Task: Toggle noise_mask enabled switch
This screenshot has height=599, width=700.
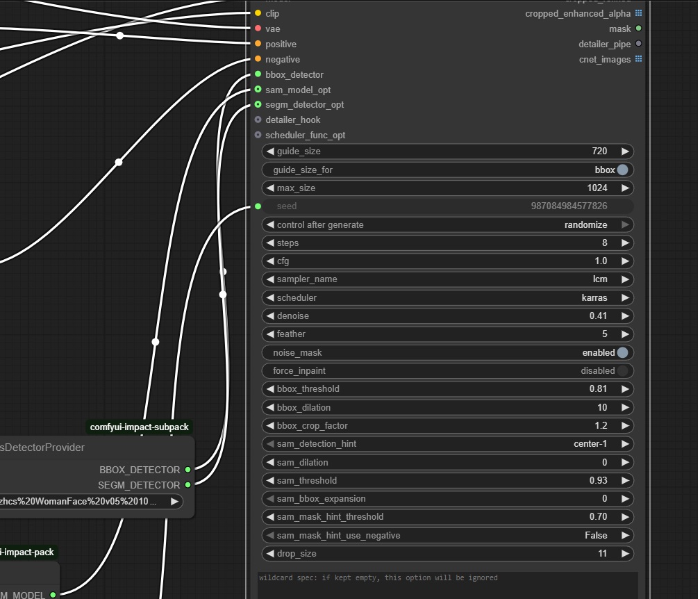Action: [x=622, y=353]
